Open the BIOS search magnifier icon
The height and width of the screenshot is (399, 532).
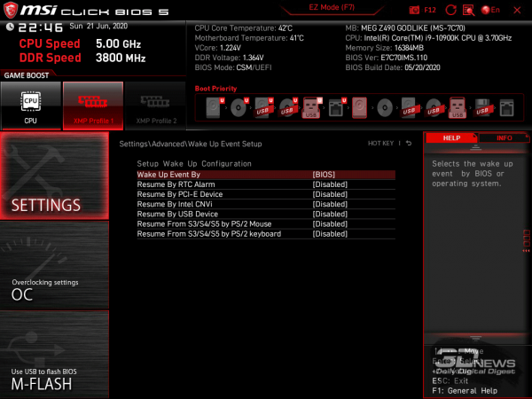(x=468, y=9)
